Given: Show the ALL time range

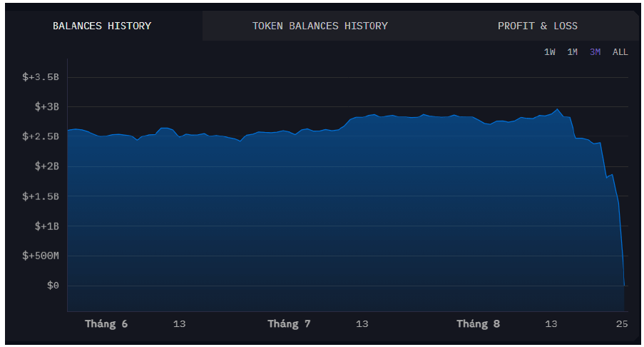Looking at the screenshot, I should pyautogui.click(x=620, y=52).
